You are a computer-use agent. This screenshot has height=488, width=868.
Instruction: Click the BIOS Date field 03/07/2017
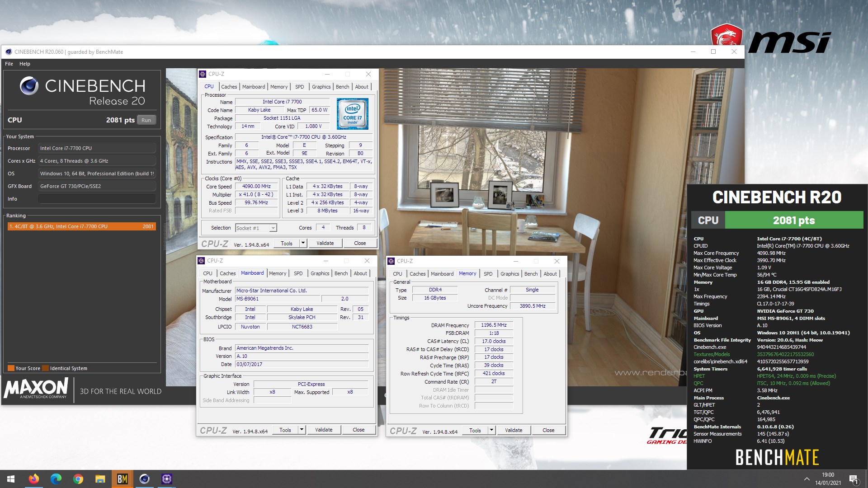302,365
